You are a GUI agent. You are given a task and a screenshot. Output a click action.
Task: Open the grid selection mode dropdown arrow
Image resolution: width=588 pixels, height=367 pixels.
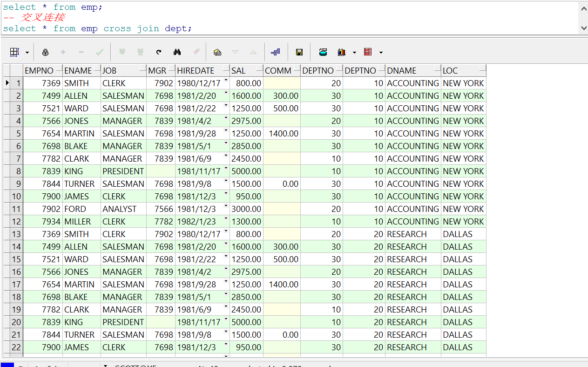coord(27,53)
